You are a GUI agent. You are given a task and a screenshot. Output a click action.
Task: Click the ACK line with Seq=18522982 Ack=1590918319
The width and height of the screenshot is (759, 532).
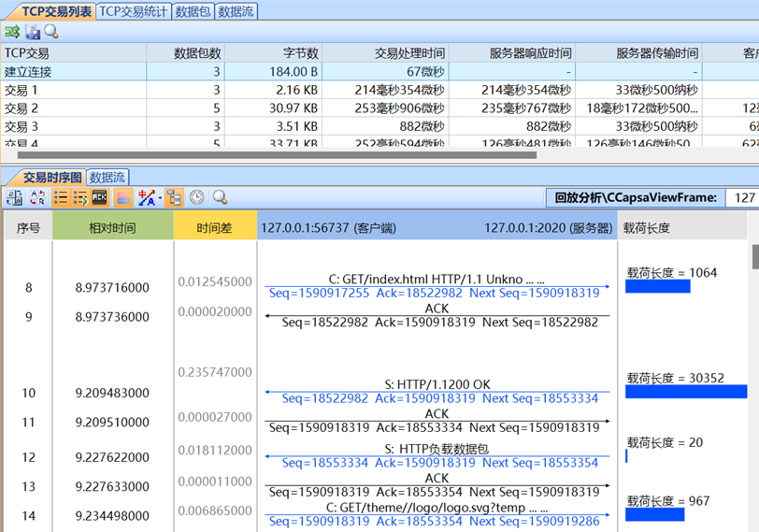coord(437,315)
